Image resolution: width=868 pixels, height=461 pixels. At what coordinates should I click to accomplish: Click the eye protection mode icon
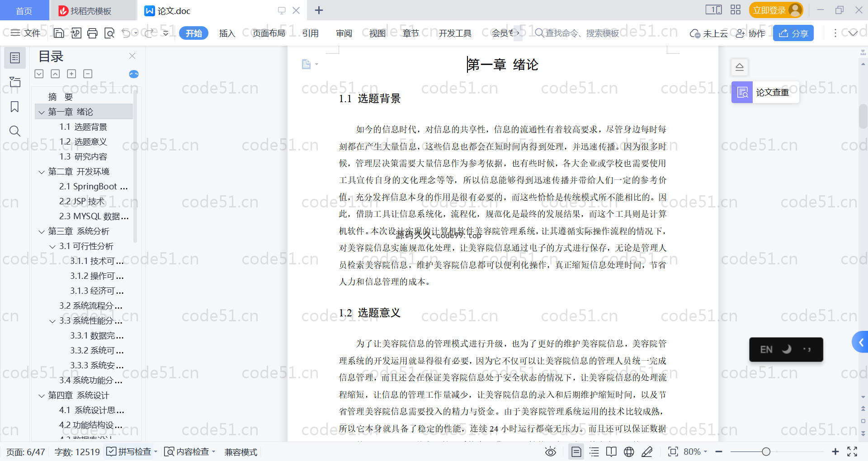point(550,452)
